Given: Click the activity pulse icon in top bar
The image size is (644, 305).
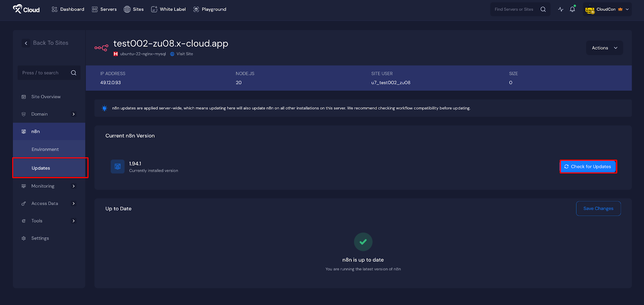Looking at the screenshot, I should [561, 9].
